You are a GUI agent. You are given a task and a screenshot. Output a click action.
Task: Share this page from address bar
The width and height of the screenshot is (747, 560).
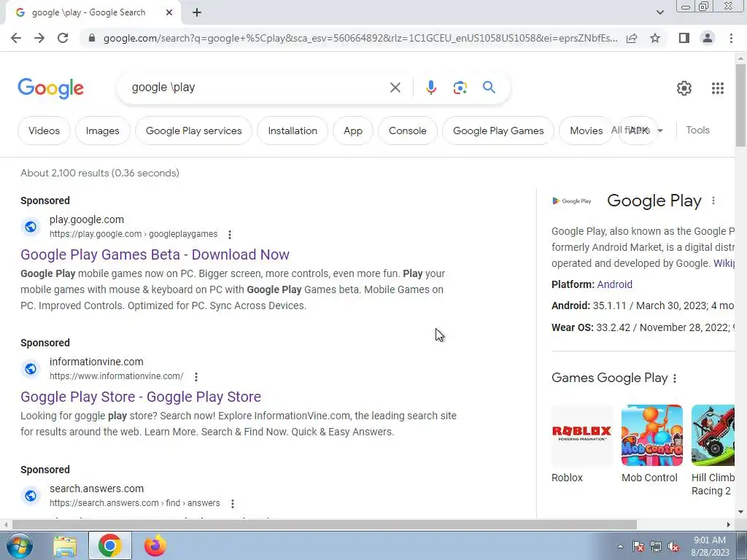click(632, 38)
